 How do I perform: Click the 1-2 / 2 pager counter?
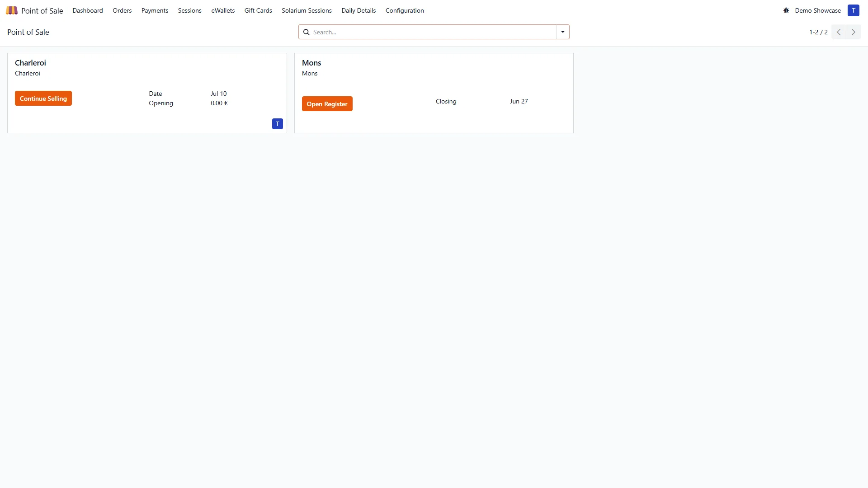coord(818,32)
